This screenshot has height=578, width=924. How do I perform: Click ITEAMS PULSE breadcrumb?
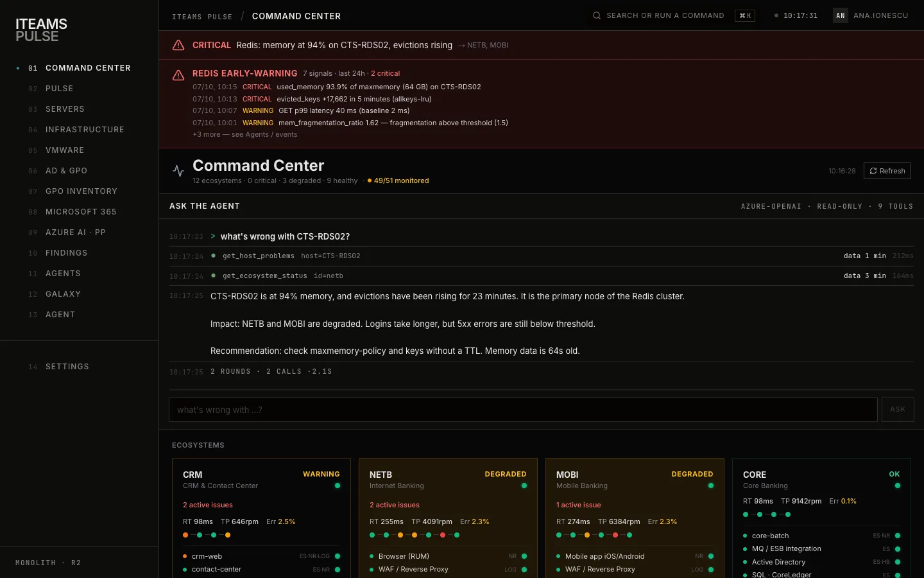tap(202, 17)
